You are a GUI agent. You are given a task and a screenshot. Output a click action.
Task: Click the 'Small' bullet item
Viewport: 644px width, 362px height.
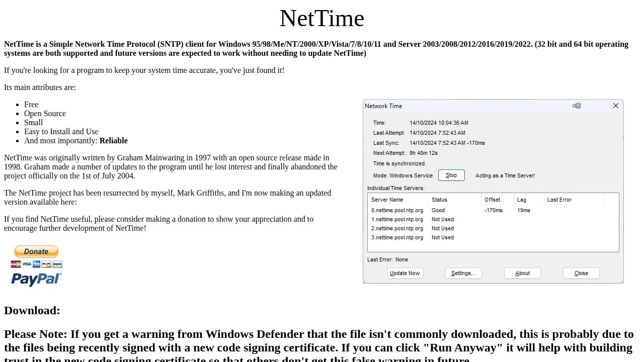point(33,123)
